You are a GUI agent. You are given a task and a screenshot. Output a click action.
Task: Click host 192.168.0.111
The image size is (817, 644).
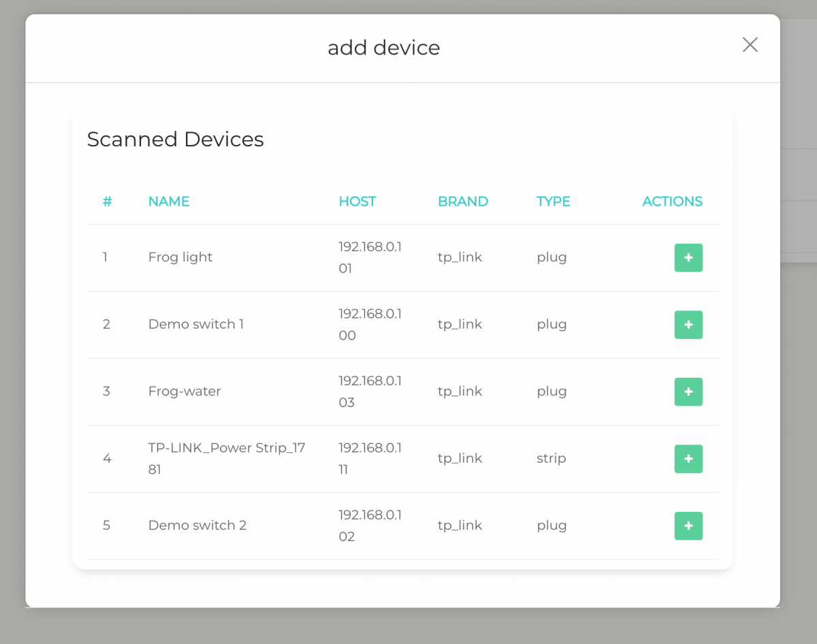(x=370, y=459)
